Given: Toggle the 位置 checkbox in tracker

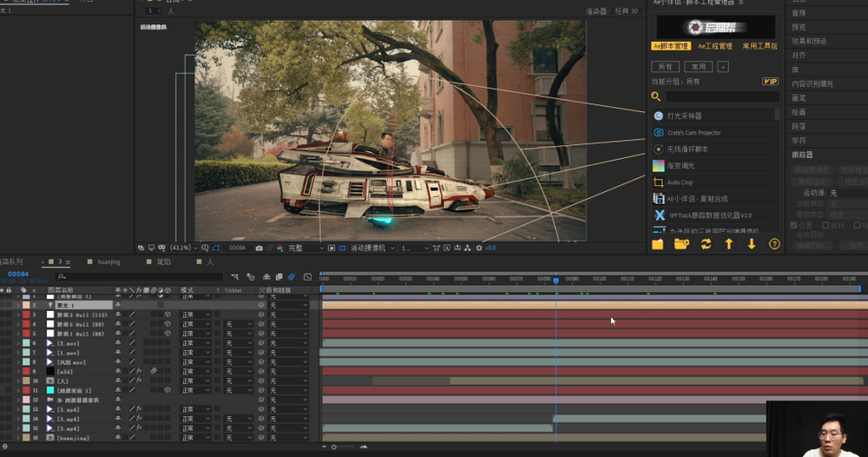Looking at the screenshot, I should [794, 225].
